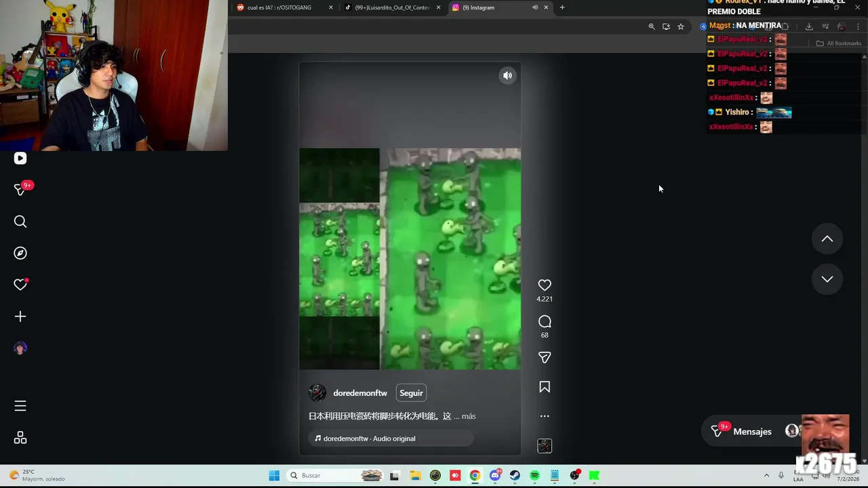Open Windows Start menu
This screenshot has height=488, width=868.
point(274,476)
